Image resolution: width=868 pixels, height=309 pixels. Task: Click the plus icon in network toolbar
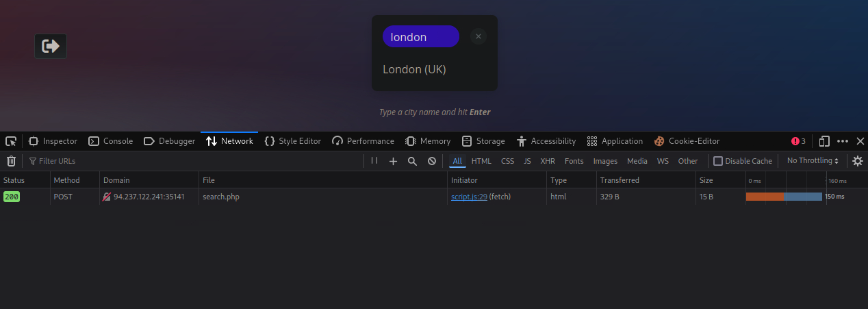[x=393, y=161]
